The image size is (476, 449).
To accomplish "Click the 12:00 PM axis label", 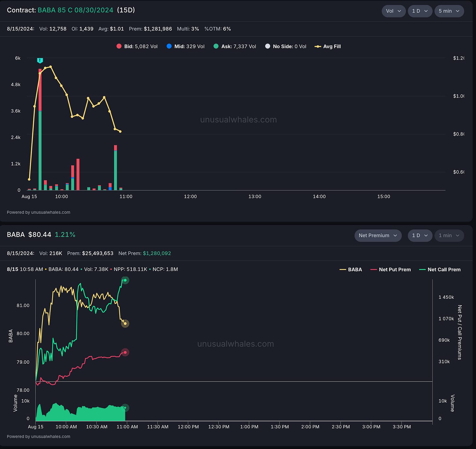I will coord(188,427).
